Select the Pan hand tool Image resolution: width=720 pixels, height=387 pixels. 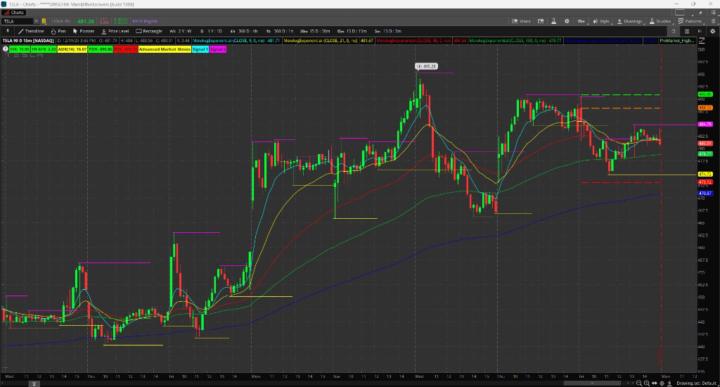[58, 31]
